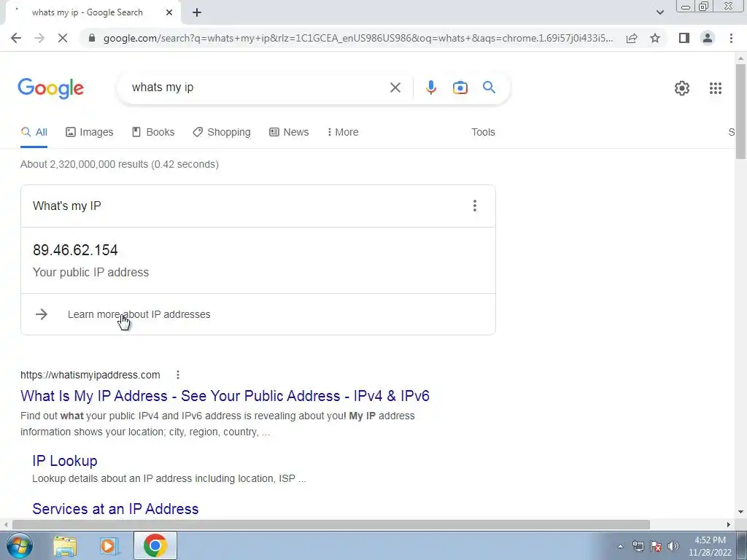Bookmark this page with the star
The image size is (747, 560).
[655, 38]
